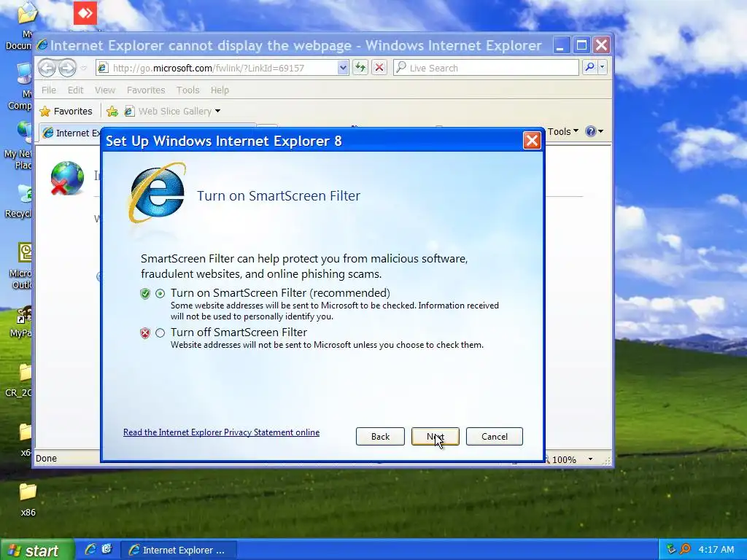Viewport: 747px width, 560px height.
Task: Expand the Help icon dropdown arrow
Action: (x=600, y=131)
